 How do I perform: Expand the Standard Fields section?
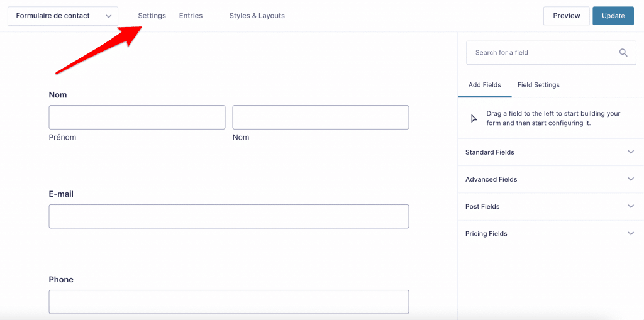tap(550, 152)
